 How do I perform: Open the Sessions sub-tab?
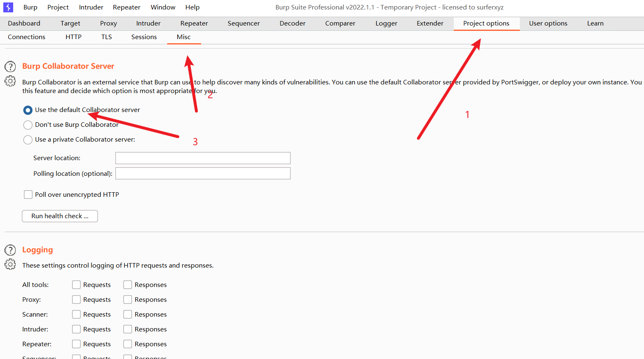(144, 37)
